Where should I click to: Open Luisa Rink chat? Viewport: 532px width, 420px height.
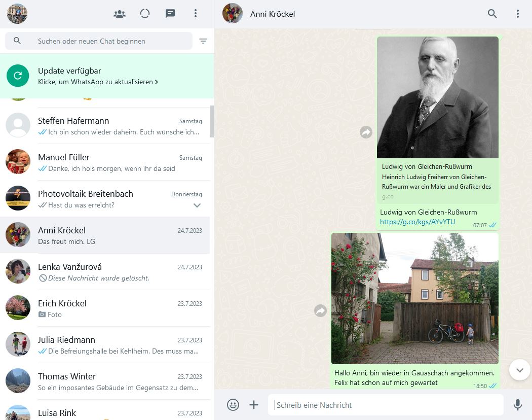pyautogui.click(x=105, y=410)
